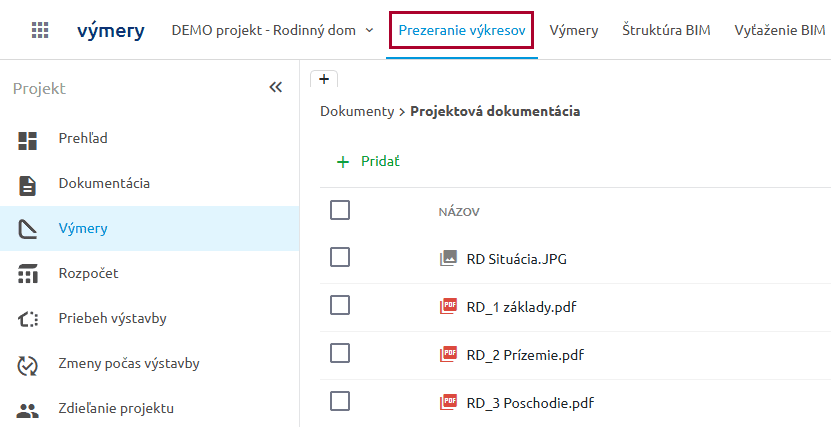Open the Prezeranie výkresov tab
Viewport: 831px width, 427px height.
462,30
